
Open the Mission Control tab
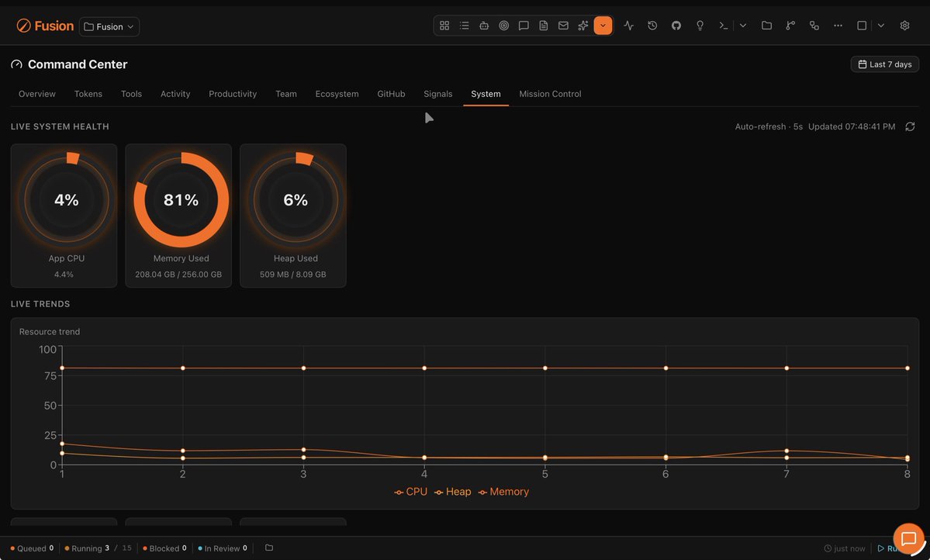[x=550, y=94]
